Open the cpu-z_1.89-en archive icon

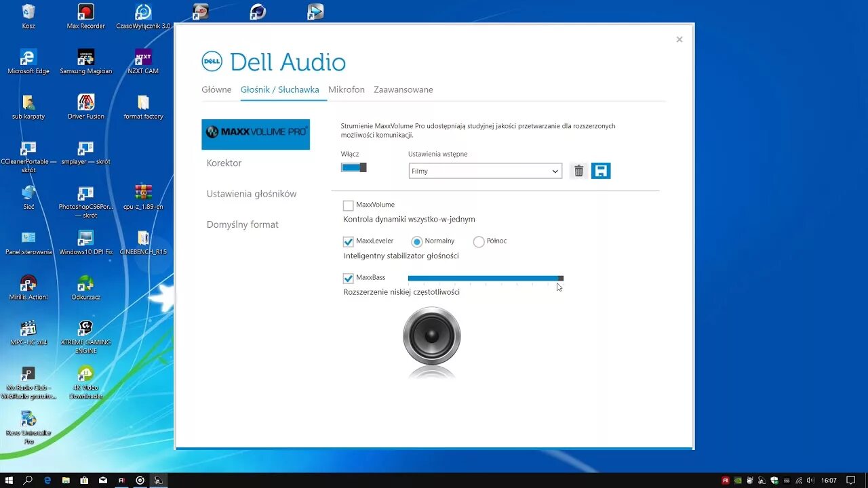click(x=143, y=197)
